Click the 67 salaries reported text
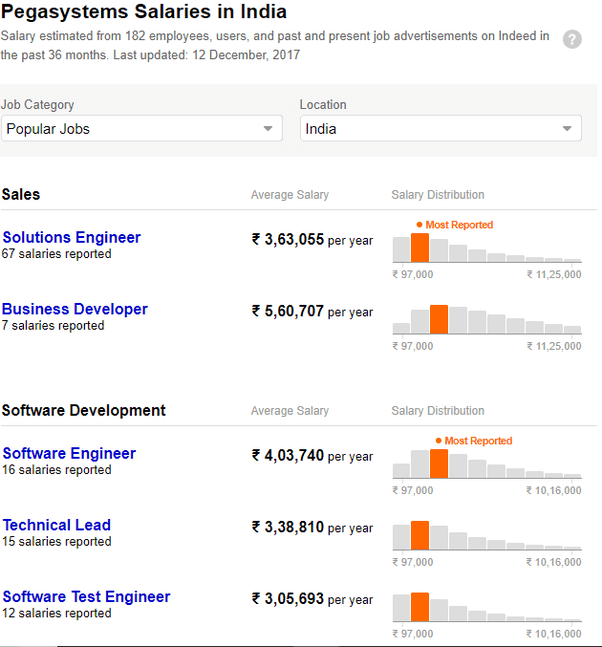This screenshot has width=602, height=647. pyautogui.click(x=57, y=254)
